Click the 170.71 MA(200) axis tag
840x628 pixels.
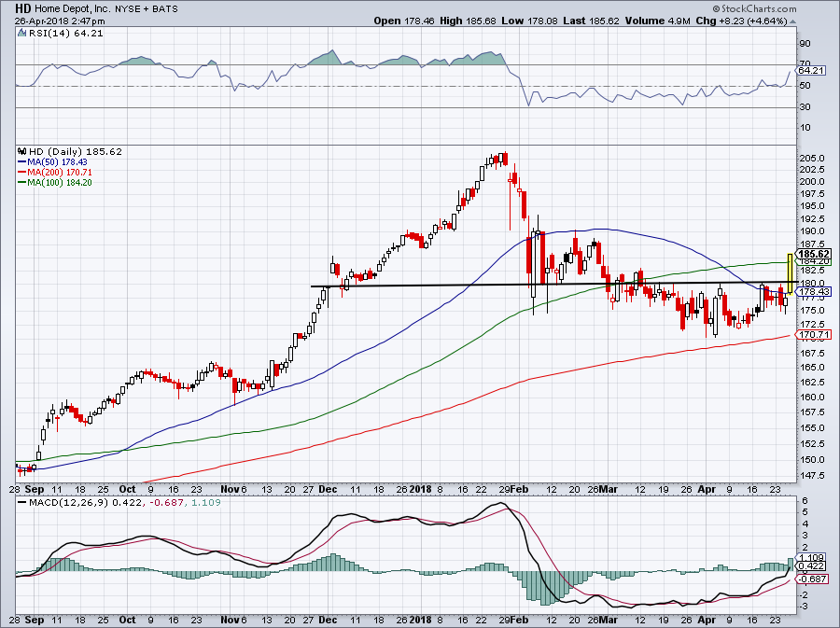[813, 335]
